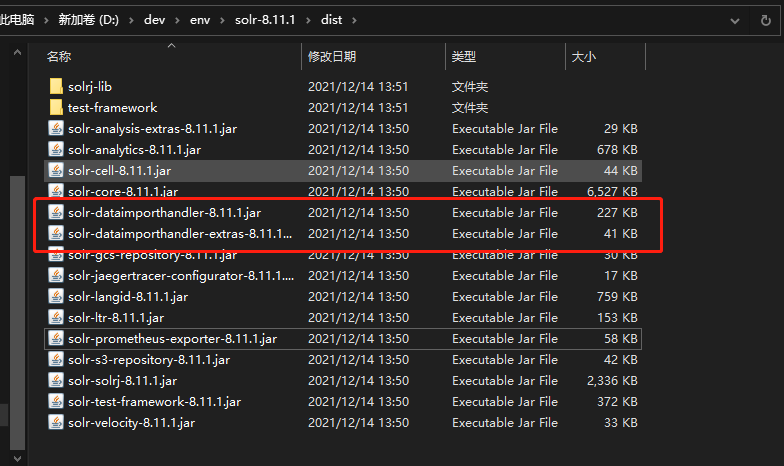Select solr-core-8.11.1.jar file name
This screenshot has width=784, height=466.
123,192
